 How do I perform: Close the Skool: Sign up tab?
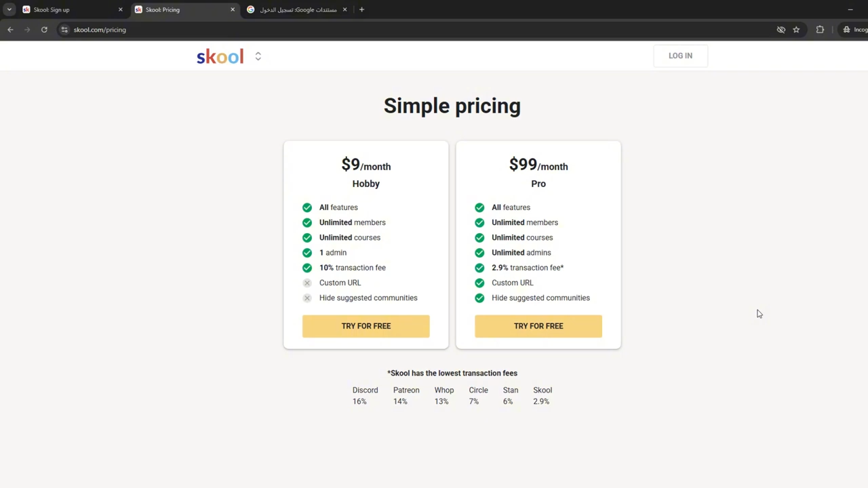pyautogui.click(x=120, y=9)
